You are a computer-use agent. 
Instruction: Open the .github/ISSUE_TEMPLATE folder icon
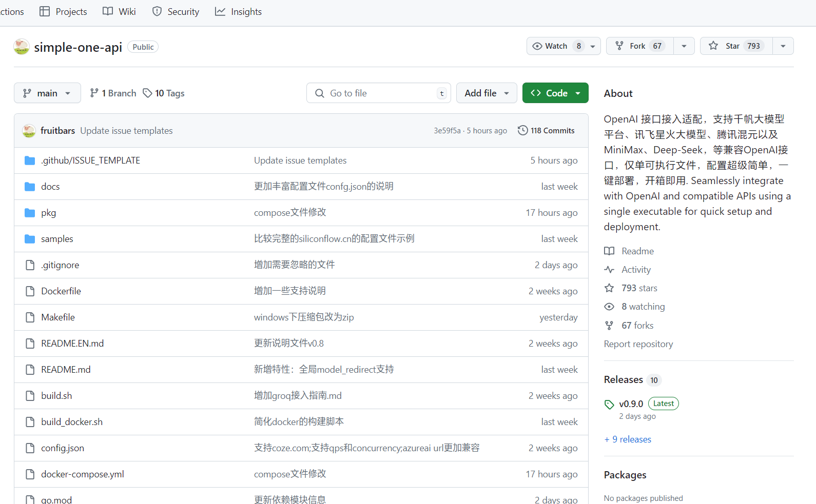[30, 160]
